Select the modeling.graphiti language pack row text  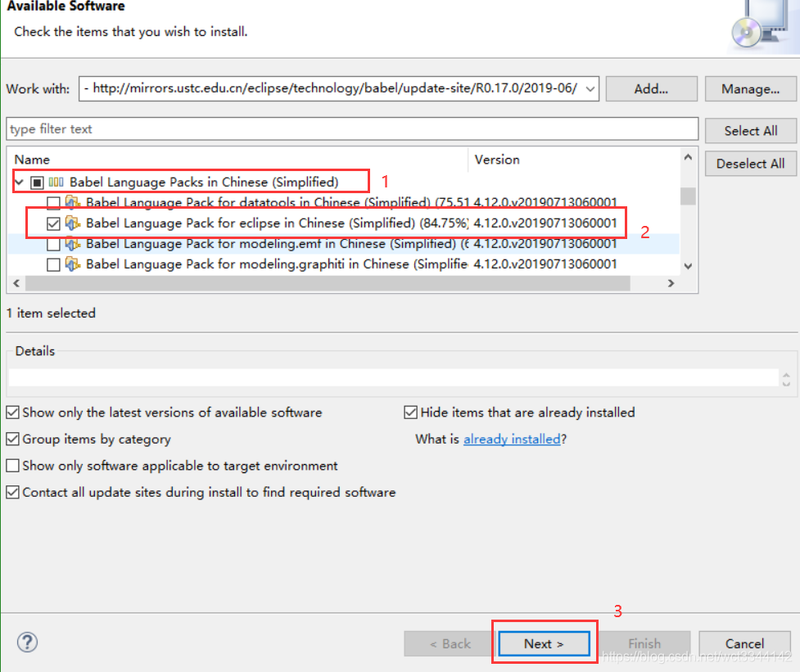click(x=277, y=264)
